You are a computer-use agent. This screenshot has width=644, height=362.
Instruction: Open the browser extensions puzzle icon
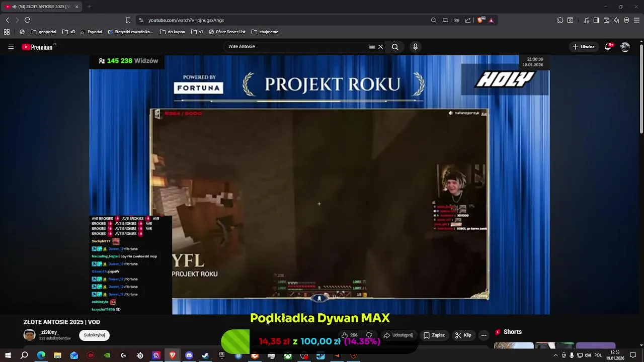[560, 20]
